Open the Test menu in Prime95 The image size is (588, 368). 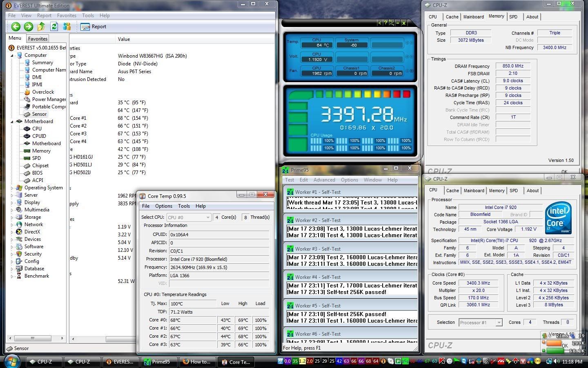[x=290, y=180]
